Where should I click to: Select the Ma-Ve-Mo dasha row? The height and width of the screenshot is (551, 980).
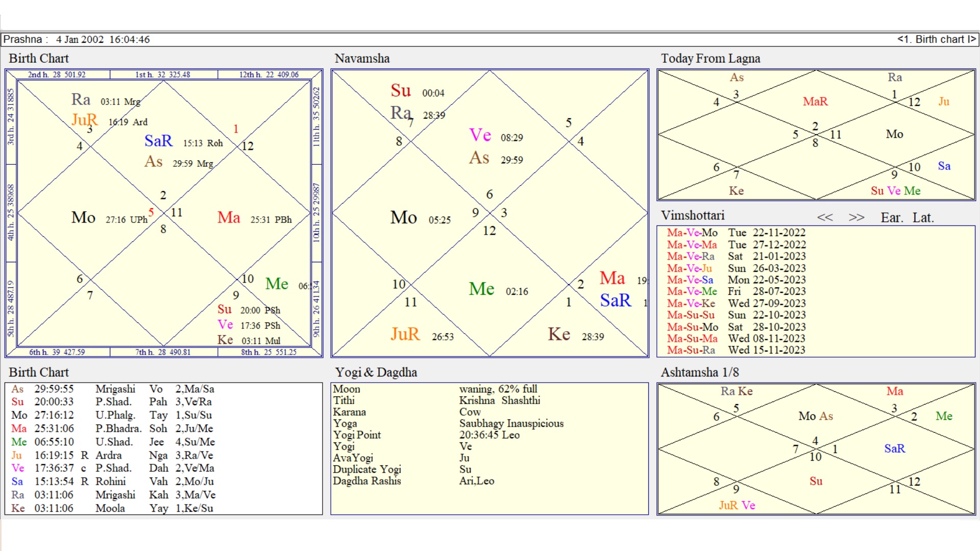pyautogui.click(x=736, y=233)
